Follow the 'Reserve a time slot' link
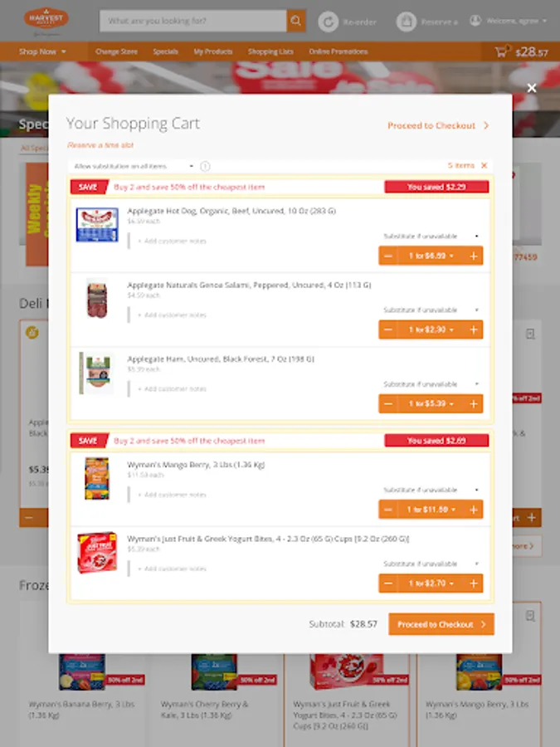 pos(100,144)
